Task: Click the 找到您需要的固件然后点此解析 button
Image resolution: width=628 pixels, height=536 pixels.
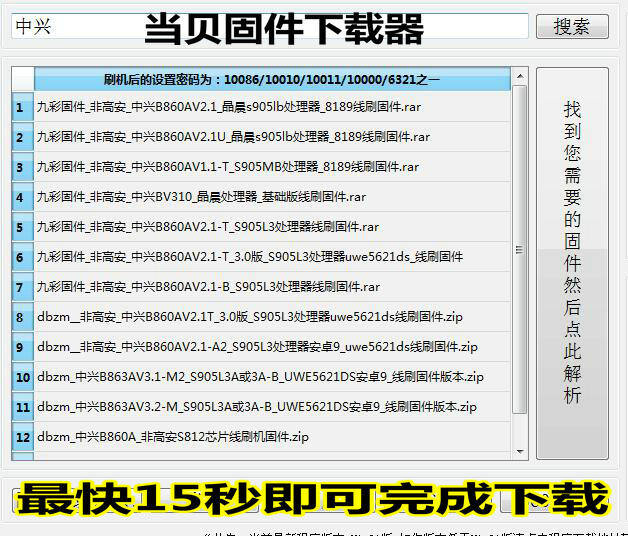Action: [572, 263]
